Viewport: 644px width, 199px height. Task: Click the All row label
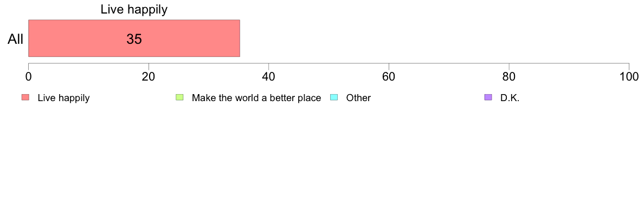click(16, 39)
